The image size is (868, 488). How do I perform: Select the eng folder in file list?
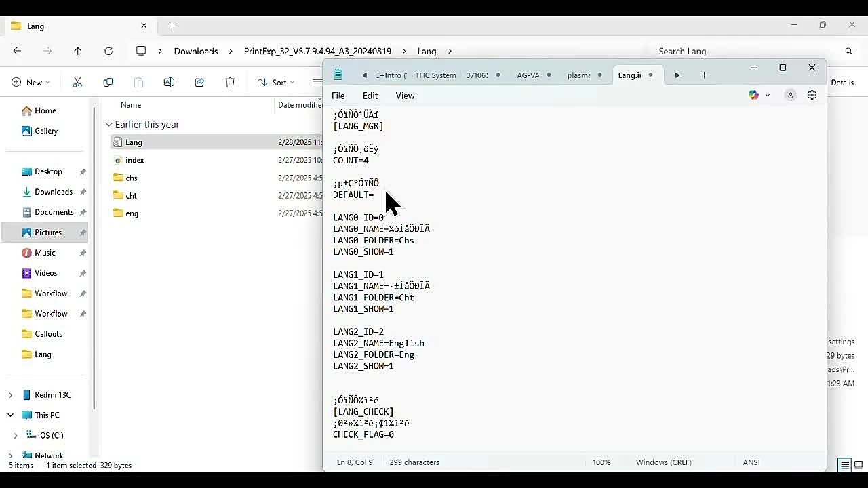click(x=132, y=213)
